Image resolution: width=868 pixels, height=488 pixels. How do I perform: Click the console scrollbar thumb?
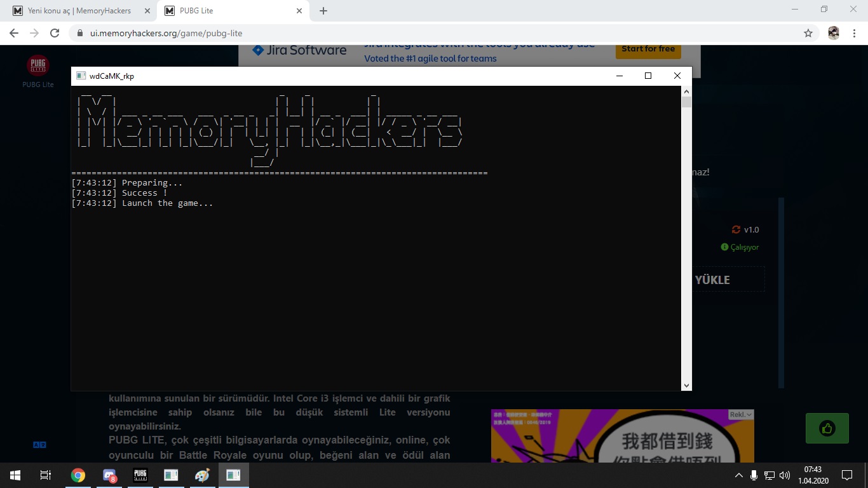coord(686,102)
